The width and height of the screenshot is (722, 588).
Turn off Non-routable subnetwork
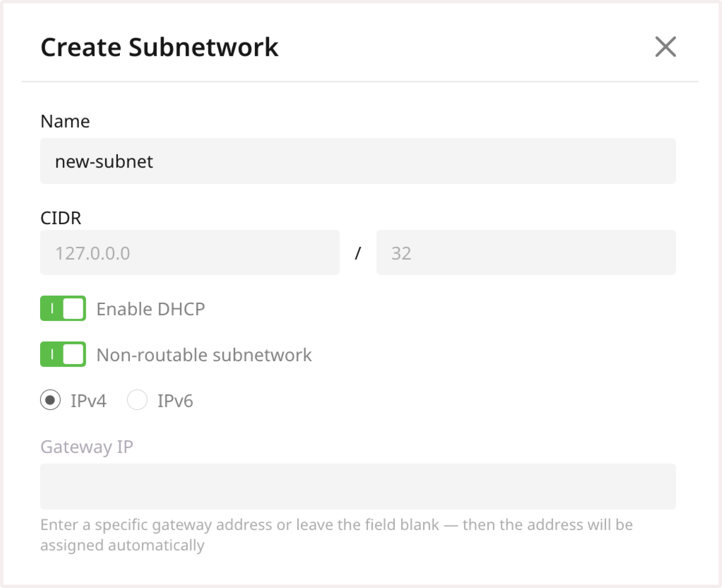click(63, 355)
